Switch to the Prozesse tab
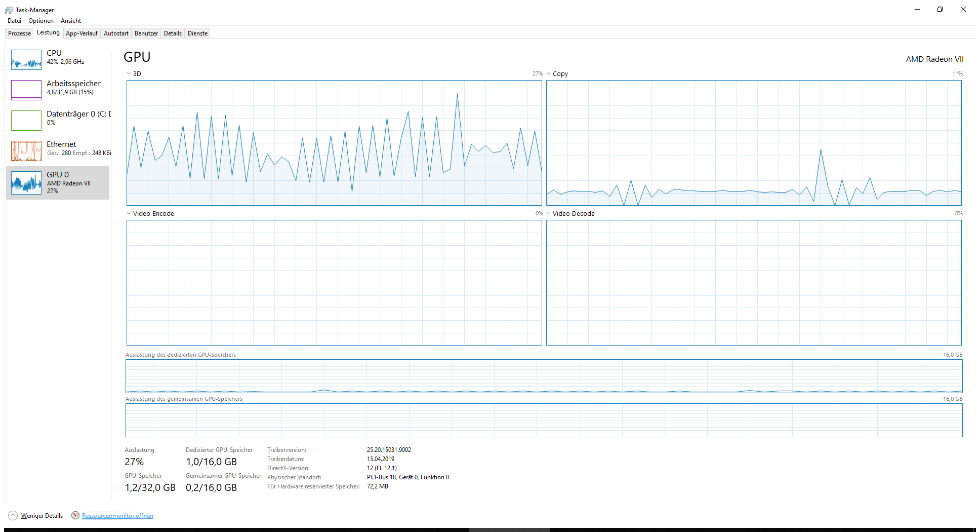 point(19,33)
